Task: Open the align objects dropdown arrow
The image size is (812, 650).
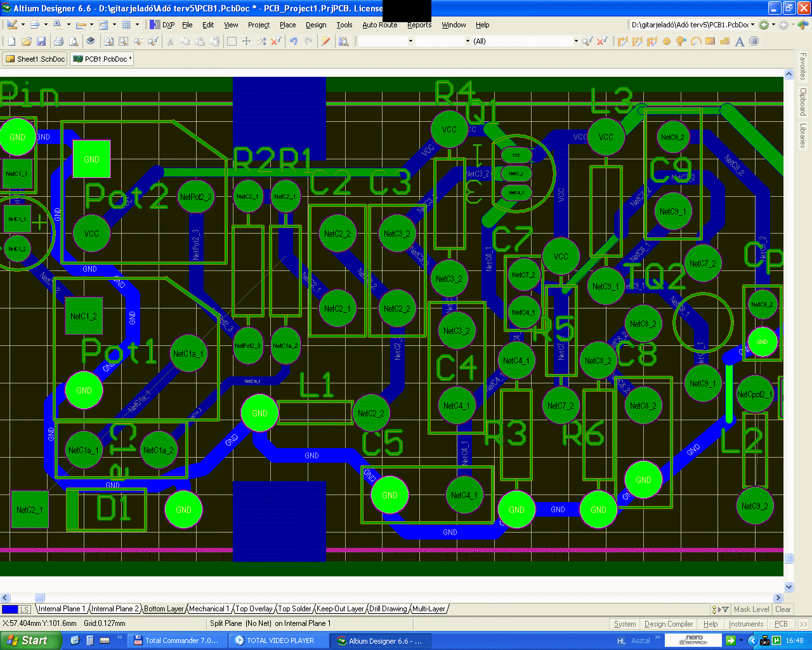Action: (x=46, y=25)
